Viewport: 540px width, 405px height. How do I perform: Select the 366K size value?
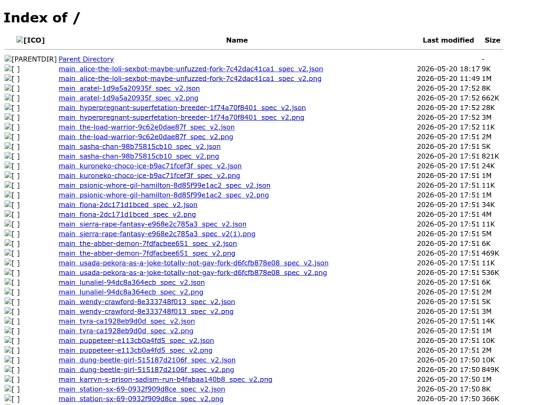point(490,399)
